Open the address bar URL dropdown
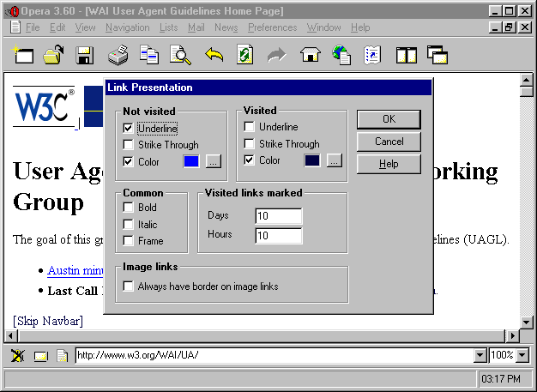537x392 pixels. [x=480, y=355]
